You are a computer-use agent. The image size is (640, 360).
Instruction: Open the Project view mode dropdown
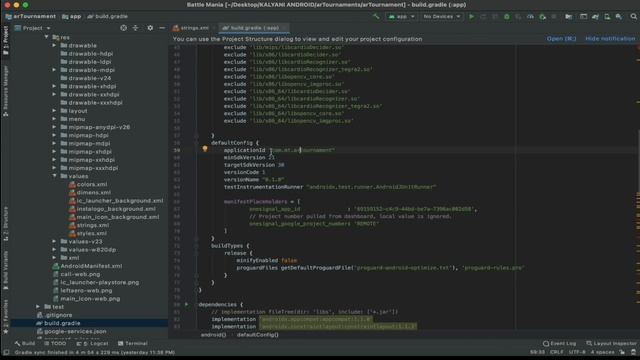[33, 28]
